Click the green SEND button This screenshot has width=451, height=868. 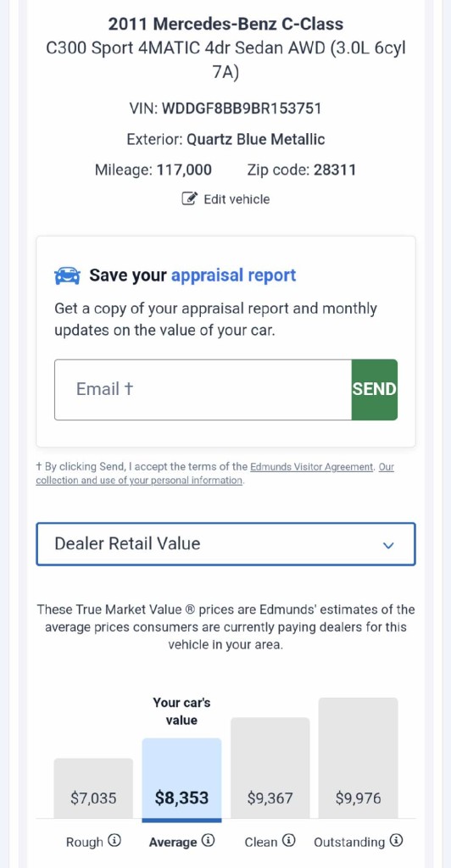tap(374, 390)
